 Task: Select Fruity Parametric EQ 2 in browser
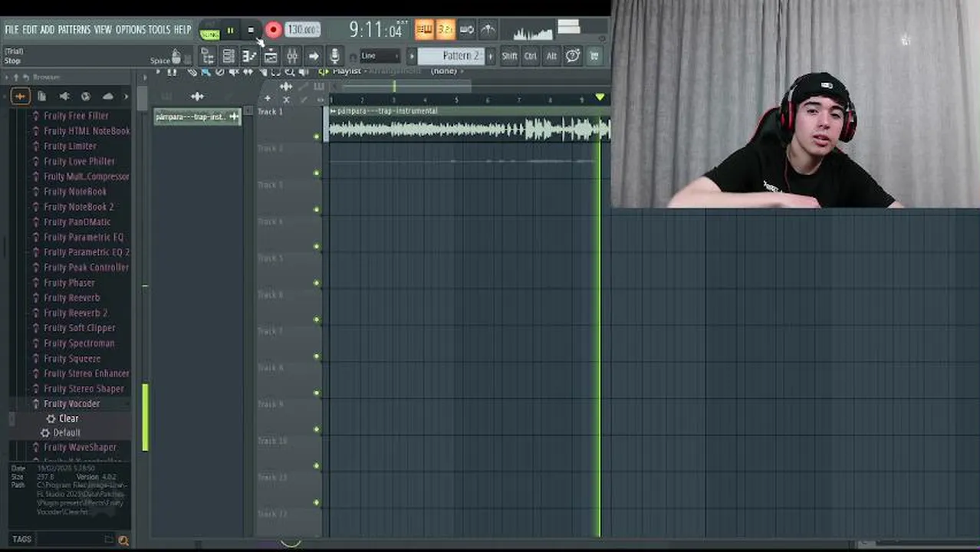(87, 251)
